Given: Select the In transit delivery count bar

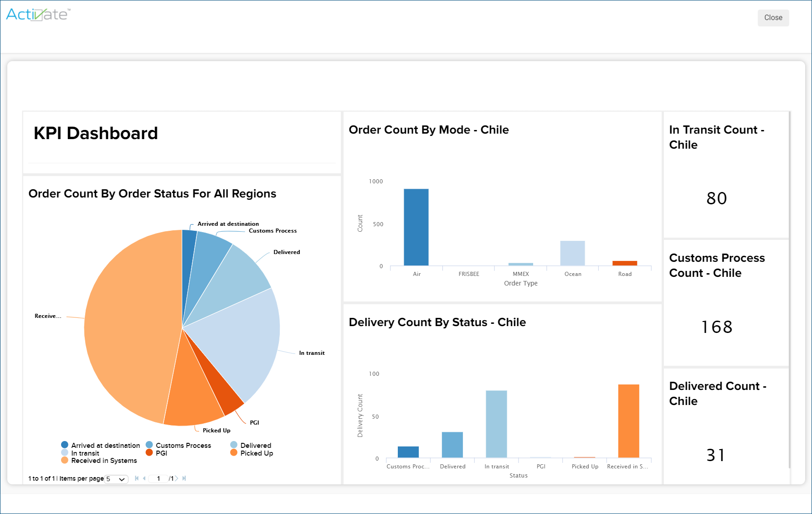Looking at the screenshot, I should (496, 424).
